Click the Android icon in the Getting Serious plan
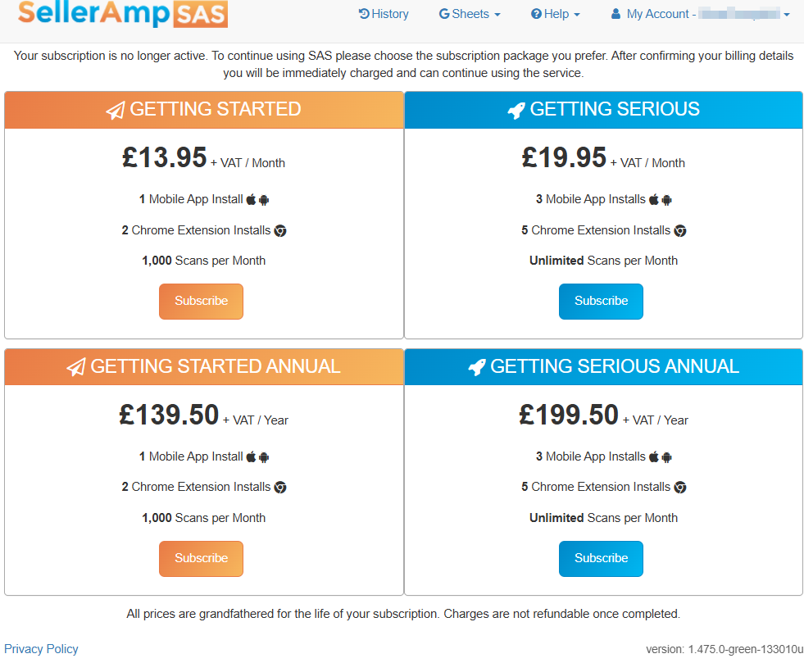Image resolution: width=804 pixels, height=672 pixels. 666,199
